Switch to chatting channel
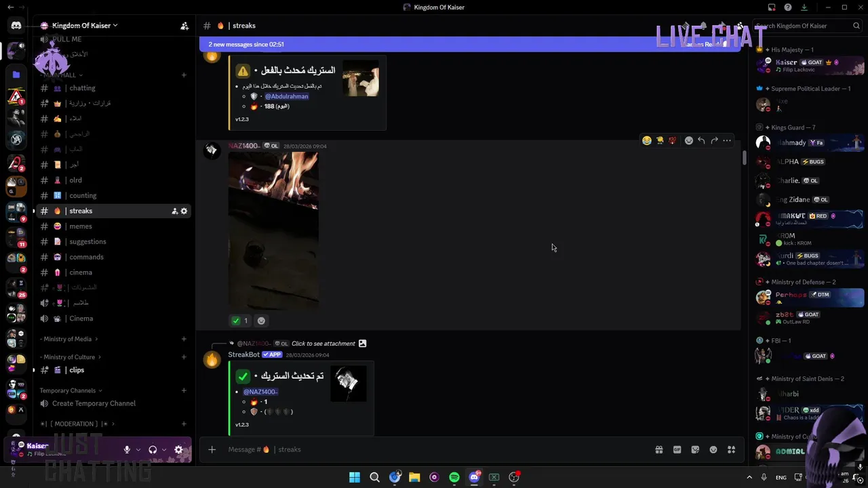This screenshot has height=488, width=868. [113, 88]
